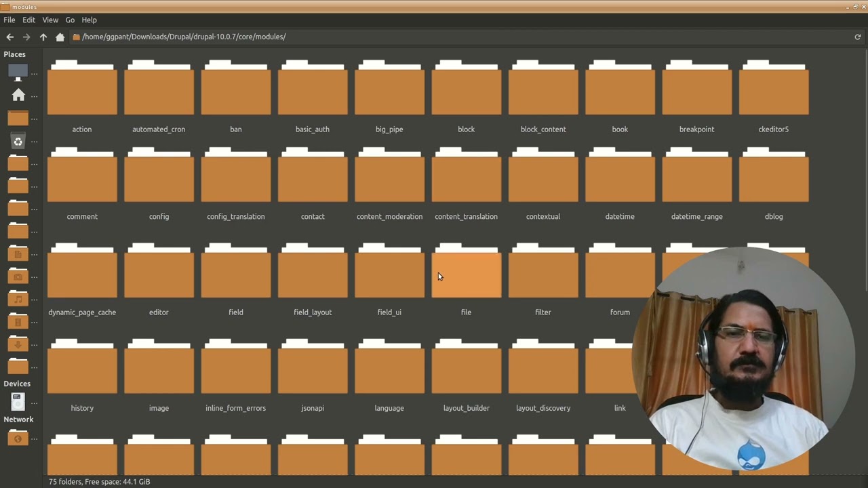Open the File menu
Screen dimensions: 868x488
click(x=9, y=20)
